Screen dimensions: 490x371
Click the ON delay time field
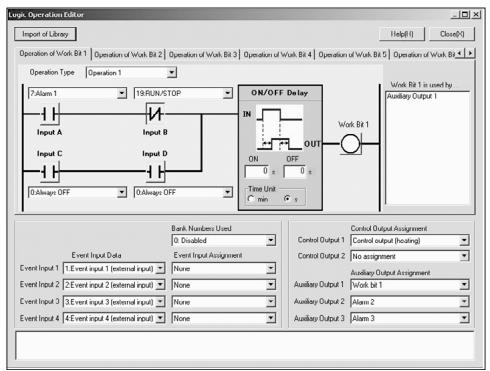click(257, 171)
